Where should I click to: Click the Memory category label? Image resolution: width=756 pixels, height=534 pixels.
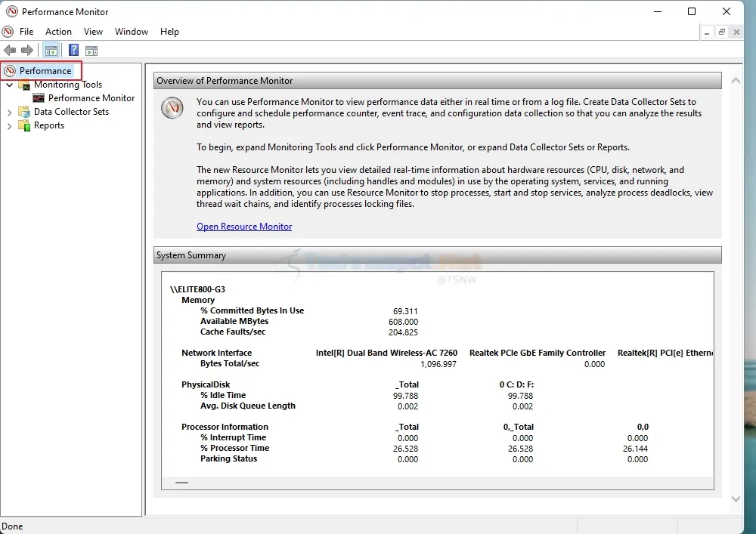click(x=198, y=300)
